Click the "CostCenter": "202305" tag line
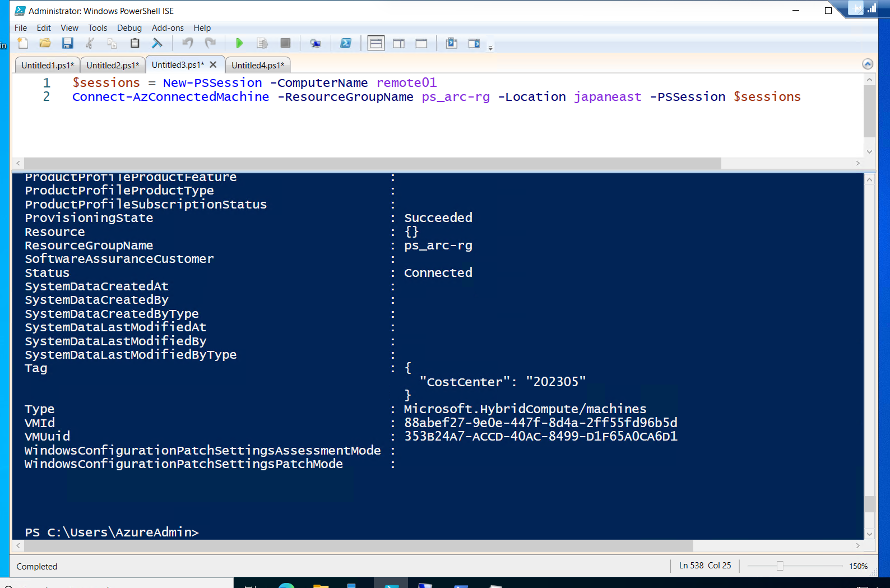The image size is (890, 588). [x=503, y=382]
